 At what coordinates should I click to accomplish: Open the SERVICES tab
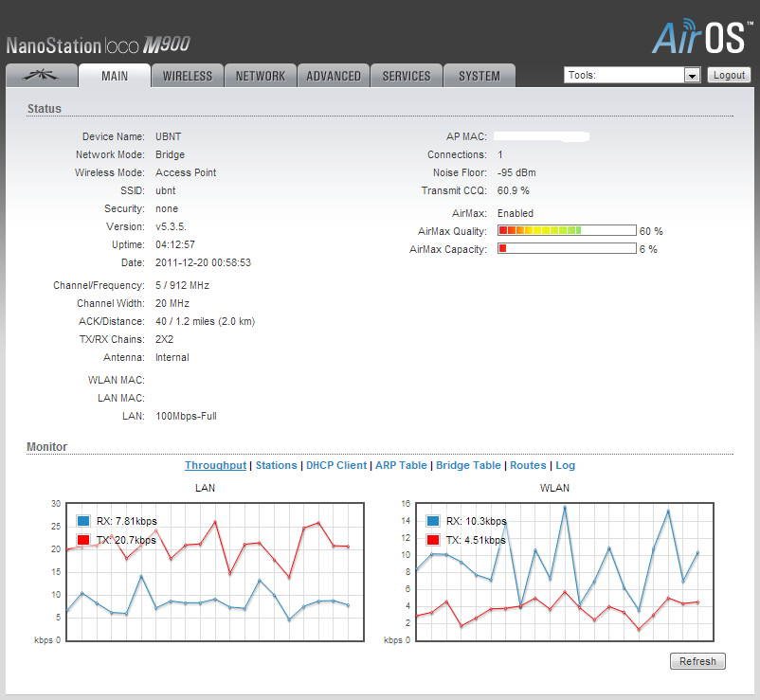(x=407, y=76)
